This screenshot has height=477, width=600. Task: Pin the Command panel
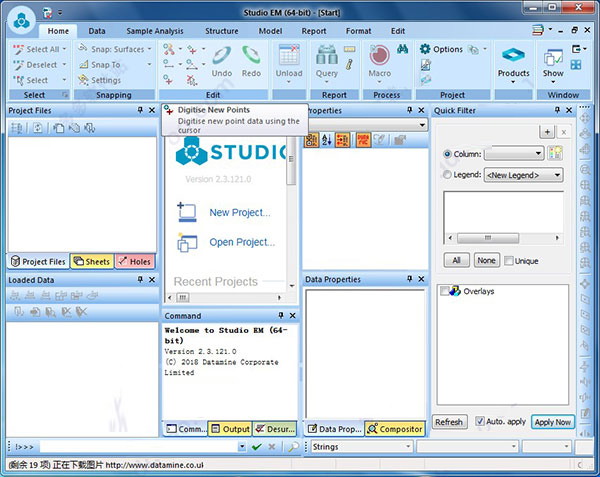[281, 315]
